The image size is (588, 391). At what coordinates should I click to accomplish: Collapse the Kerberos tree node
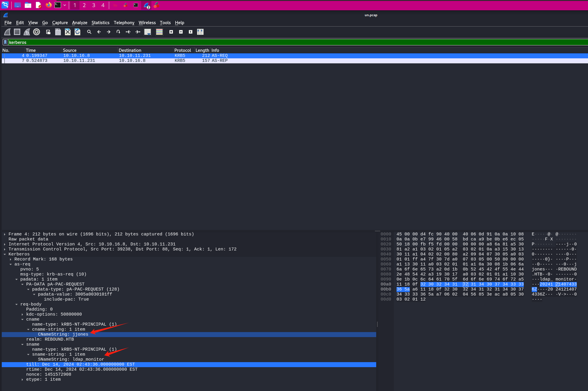click(5, 254)
